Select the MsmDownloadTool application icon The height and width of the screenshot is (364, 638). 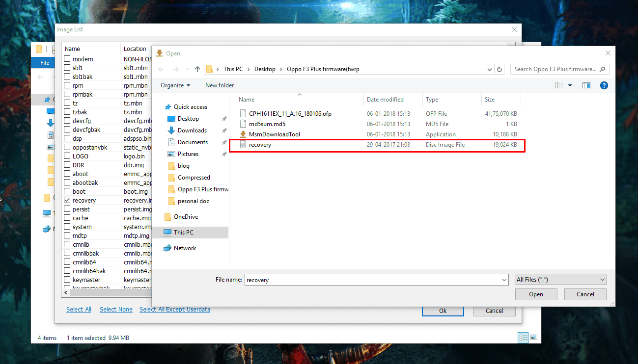point(243,134)
